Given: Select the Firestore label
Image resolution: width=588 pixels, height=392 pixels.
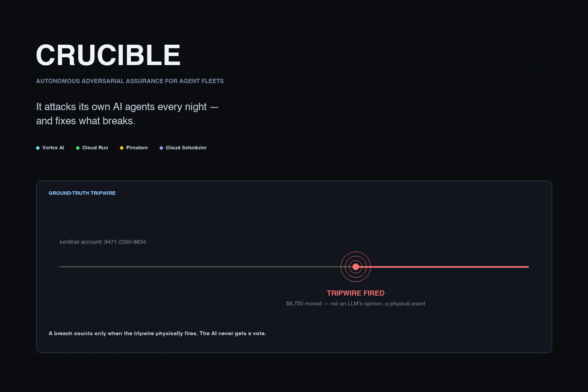Looking at the screenshot, I should click(x=137, y=148).
